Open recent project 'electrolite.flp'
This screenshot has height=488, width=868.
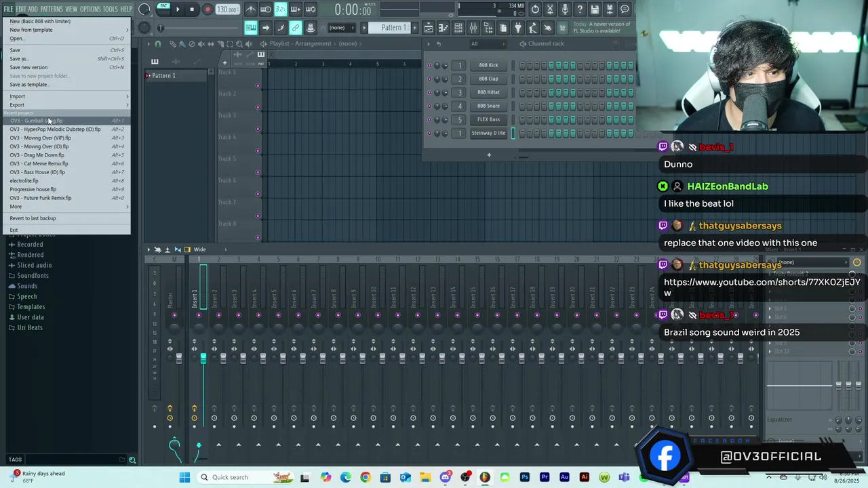point(66,181)
